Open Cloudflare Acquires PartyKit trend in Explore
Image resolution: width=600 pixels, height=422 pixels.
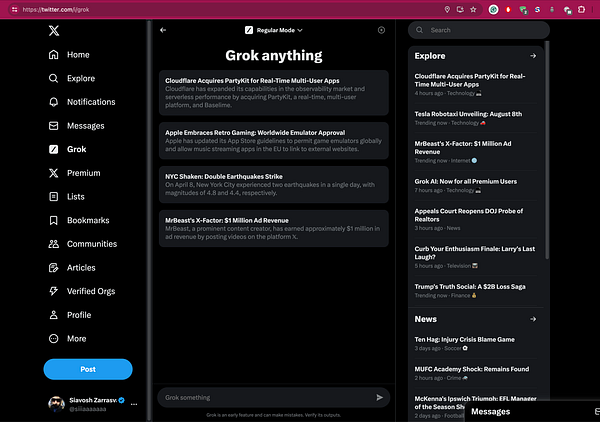(x=476, y=85)
